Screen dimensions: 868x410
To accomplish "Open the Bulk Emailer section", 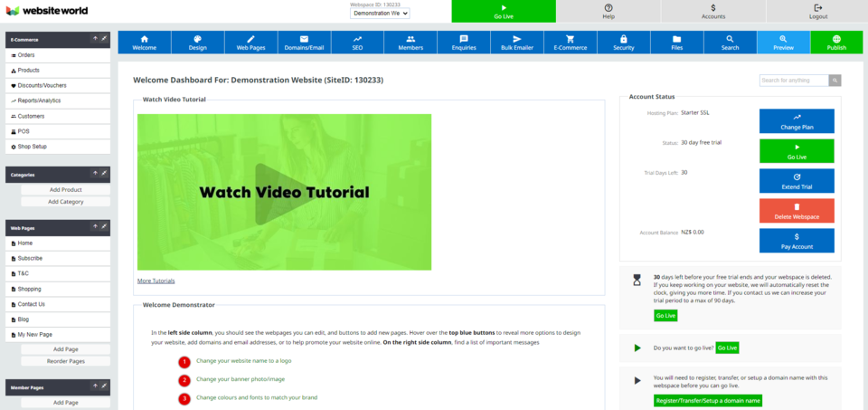I will click(x=516, y=43).
